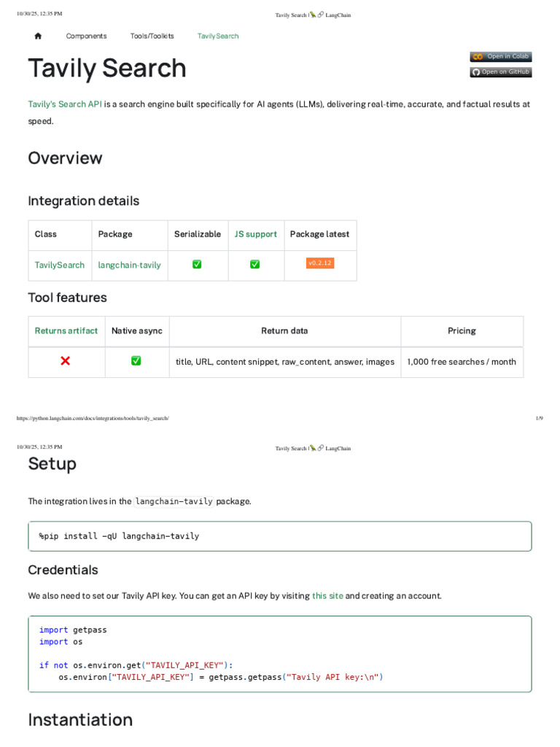Viewport: 560px width, 747px height.
Task: Click the JS support header link
Action: tap(256, 234)
